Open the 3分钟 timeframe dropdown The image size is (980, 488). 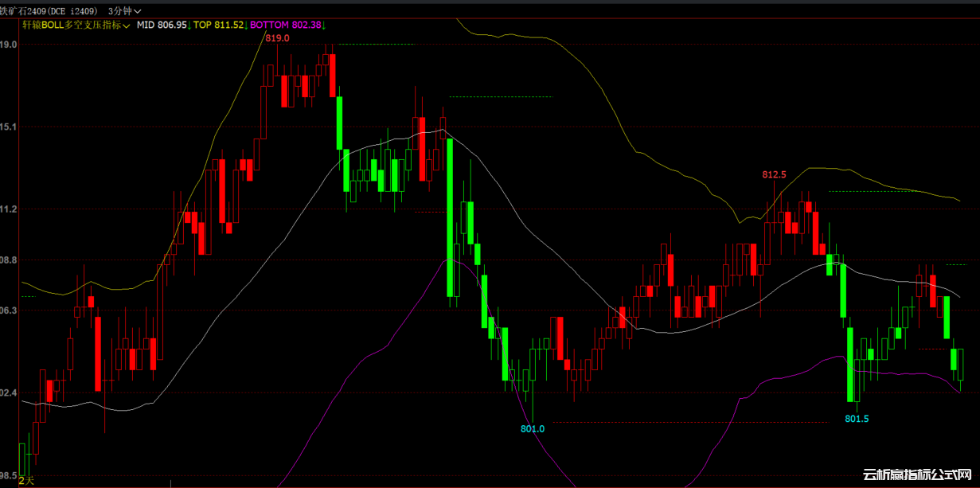(125, 11)
